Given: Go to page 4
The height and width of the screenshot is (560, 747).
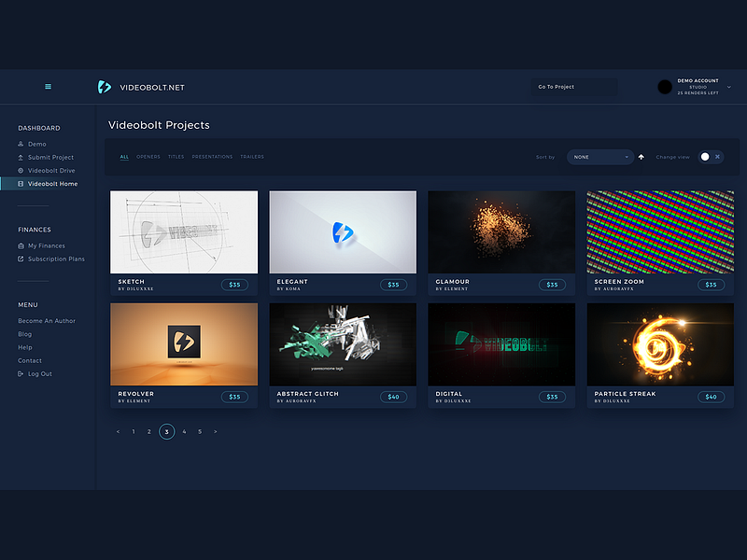Looking at the screenshot, I should tap(184, 432).
